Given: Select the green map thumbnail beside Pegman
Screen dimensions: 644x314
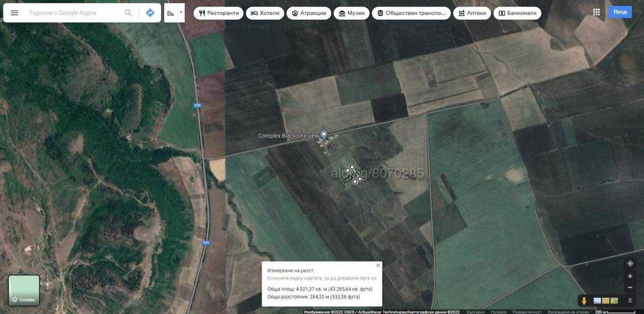Looking at the screenshot, I should point(614,301).
